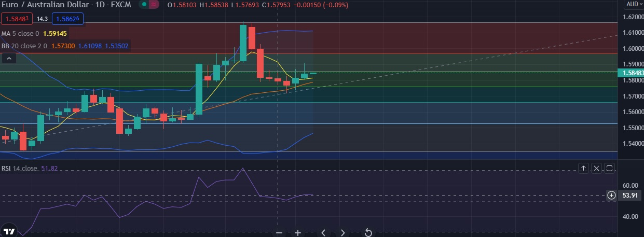Click the 1.60000 price axis label
644x237 pixels.
coord(632,49)
